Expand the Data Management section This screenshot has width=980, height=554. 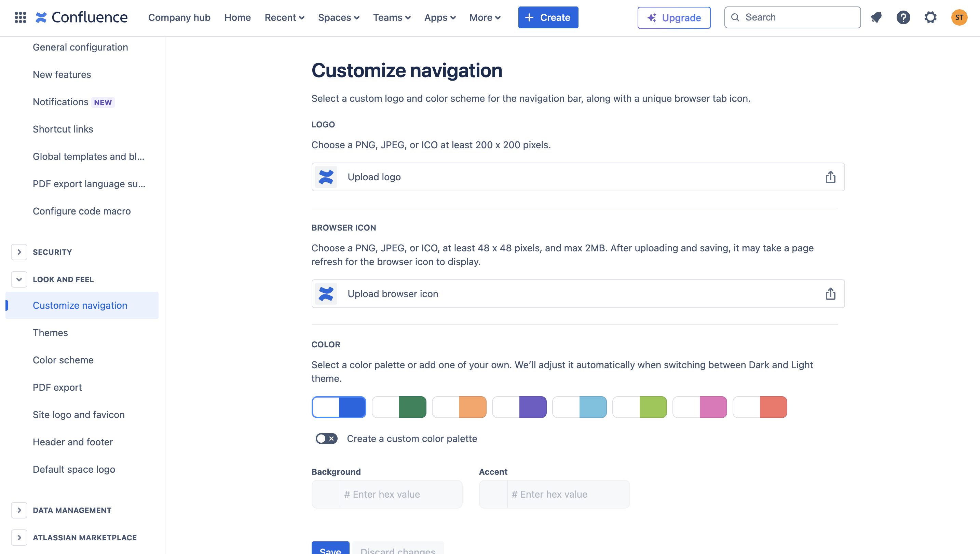pos(19,510)
